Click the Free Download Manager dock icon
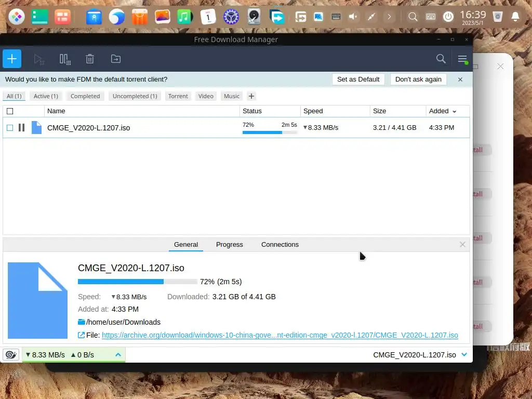 pyautogui.click(x=277, y=17)
